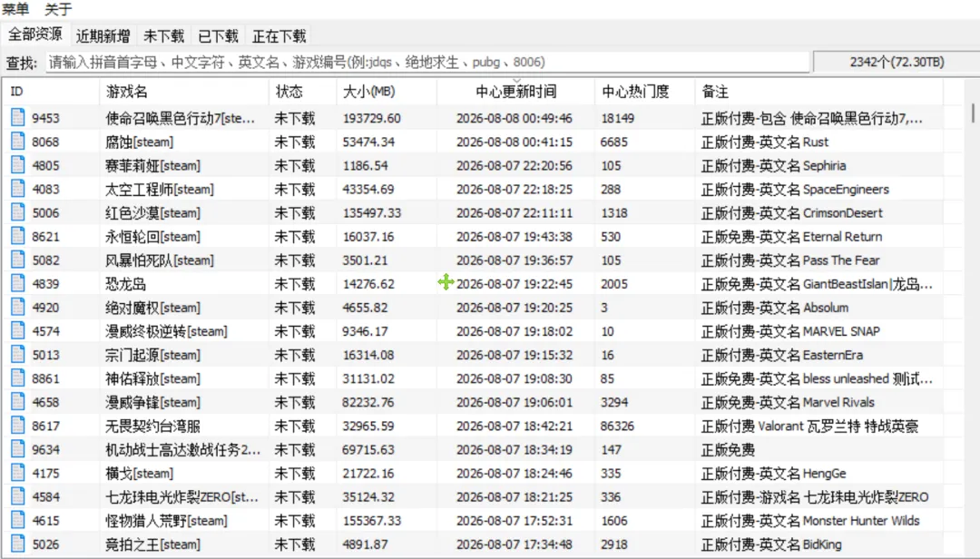Screen dimensions: 980x559
Task: Click the 查找 search input field
Action: click(x=426, y=62)
